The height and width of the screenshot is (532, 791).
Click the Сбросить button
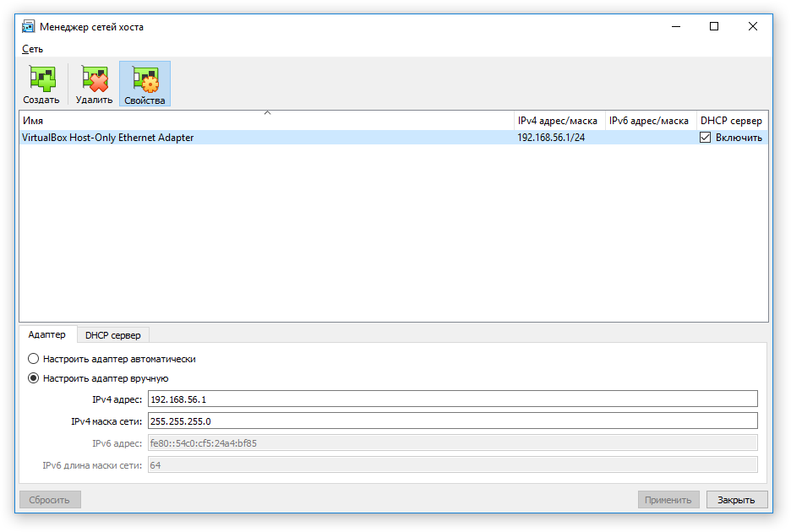pos(50,500)
